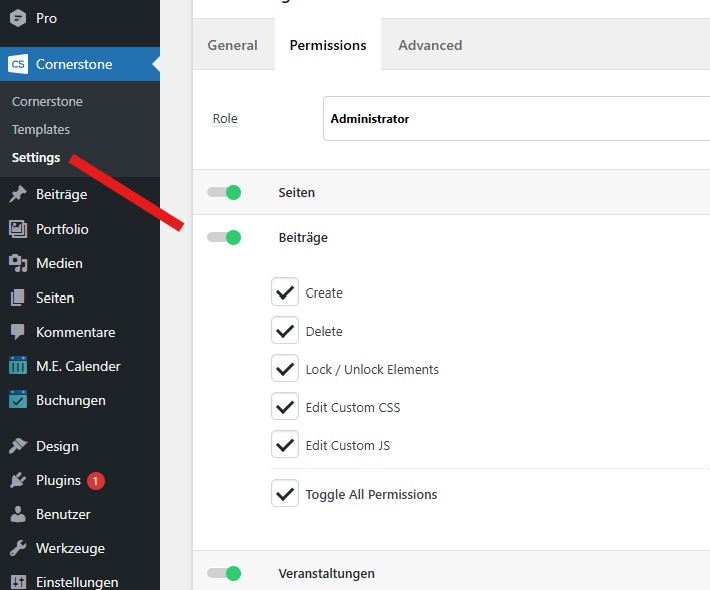Click the Portfolio icon in sidebar
The width and height of the screenshot is (710, 590).
[18, 229]
